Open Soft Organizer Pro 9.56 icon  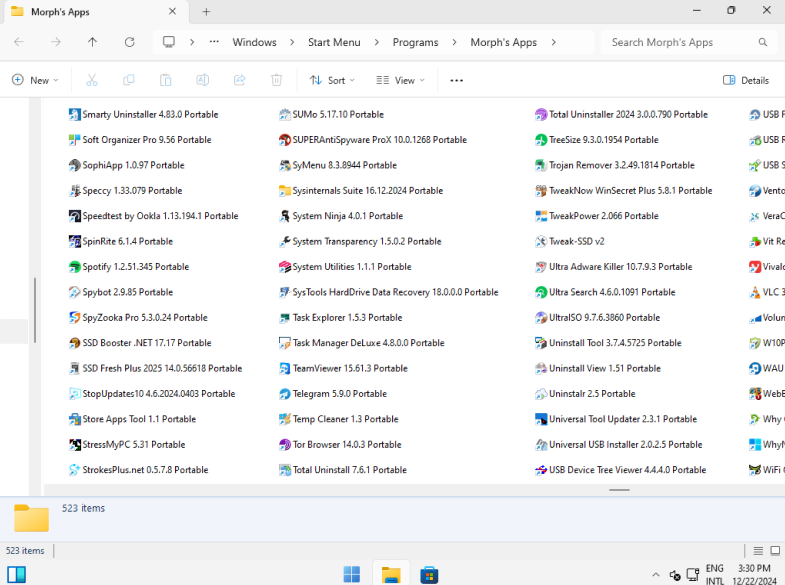[75, 140]
